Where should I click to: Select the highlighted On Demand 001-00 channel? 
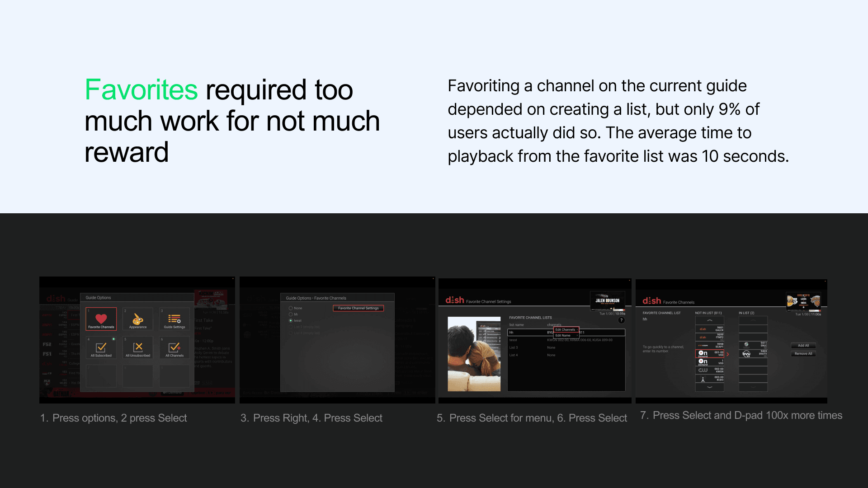[x=710, y=354]
